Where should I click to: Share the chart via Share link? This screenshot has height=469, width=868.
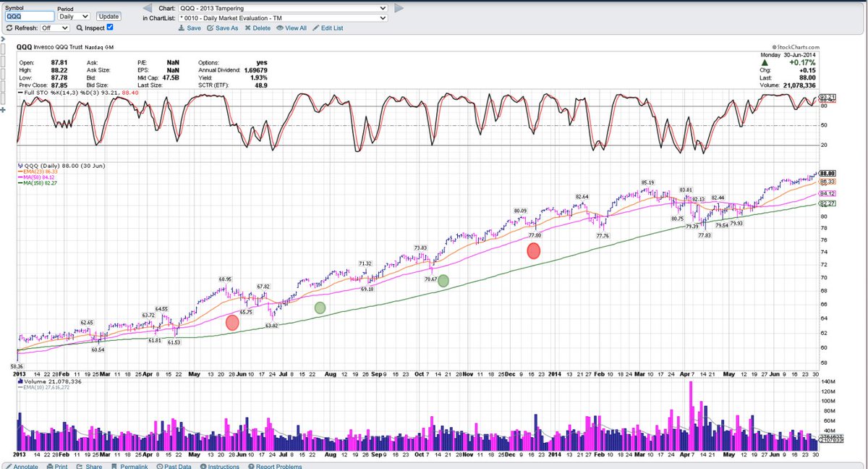[x=90, y=466]
